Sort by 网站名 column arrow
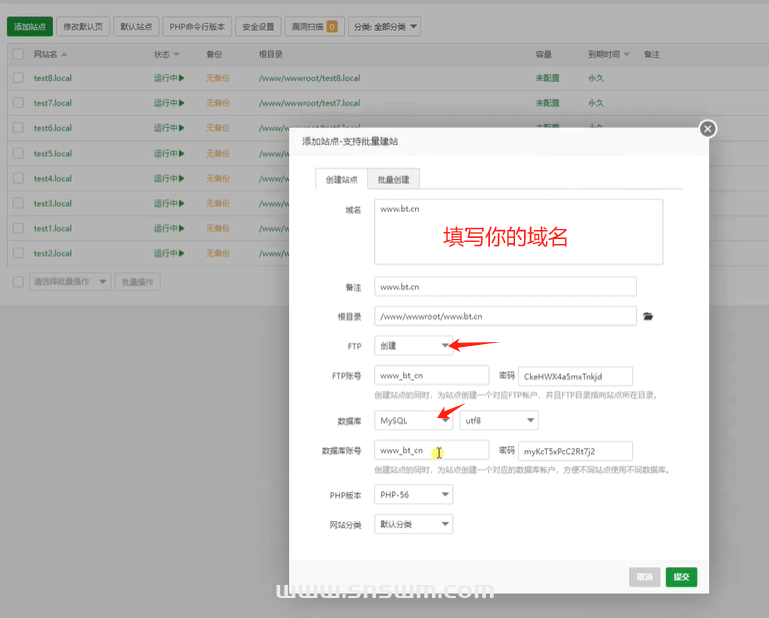This screenshot has width=769, height=618. click(64, 54)
